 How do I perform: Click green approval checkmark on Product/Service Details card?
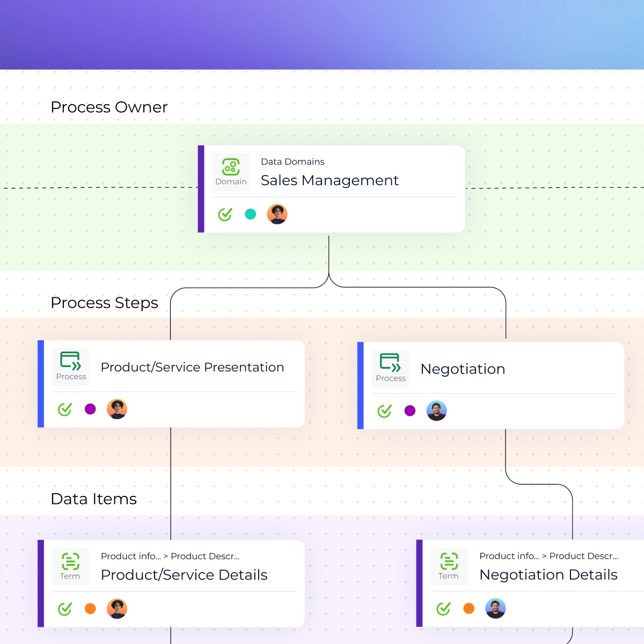click(65, 609)
